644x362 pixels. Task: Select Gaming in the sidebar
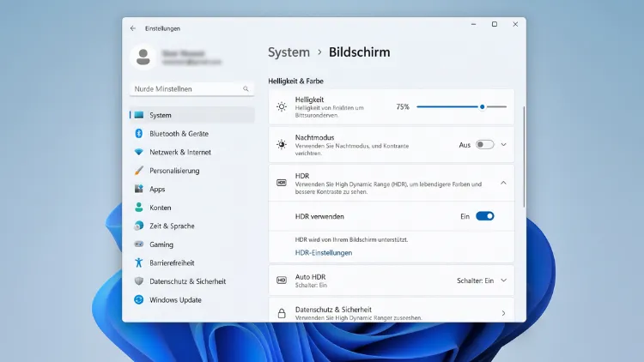tap(192, 244)
